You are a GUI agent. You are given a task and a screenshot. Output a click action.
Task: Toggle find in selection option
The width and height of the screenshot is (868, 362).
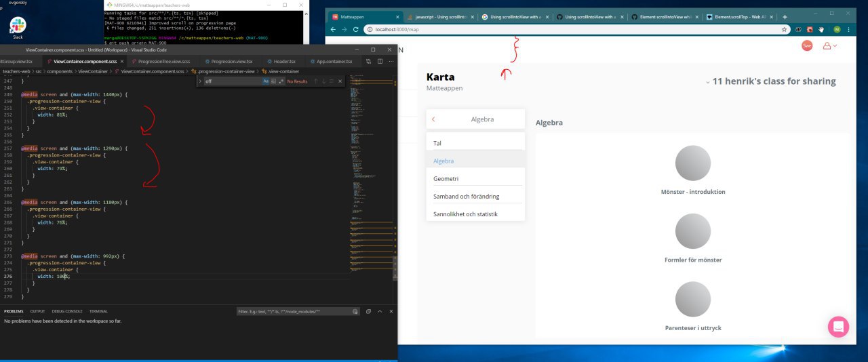[x=332, y=81]
